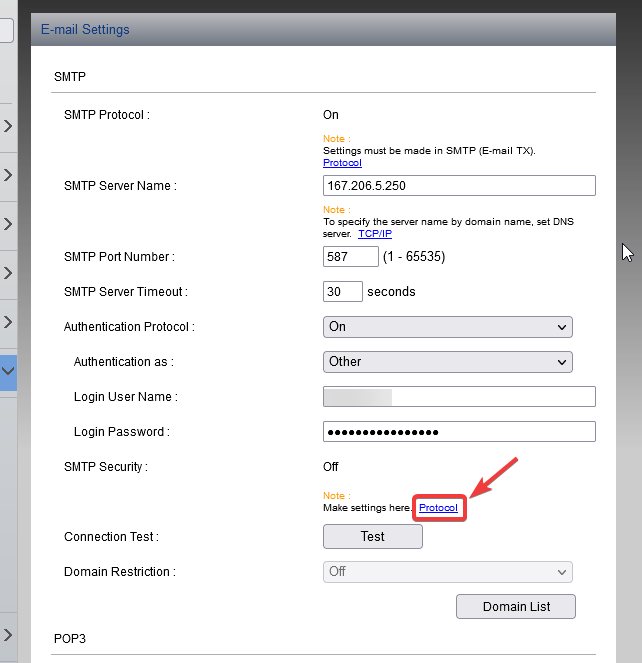Focus the SMTP Port Number field

pyautogui.click(x=351, y=257)
